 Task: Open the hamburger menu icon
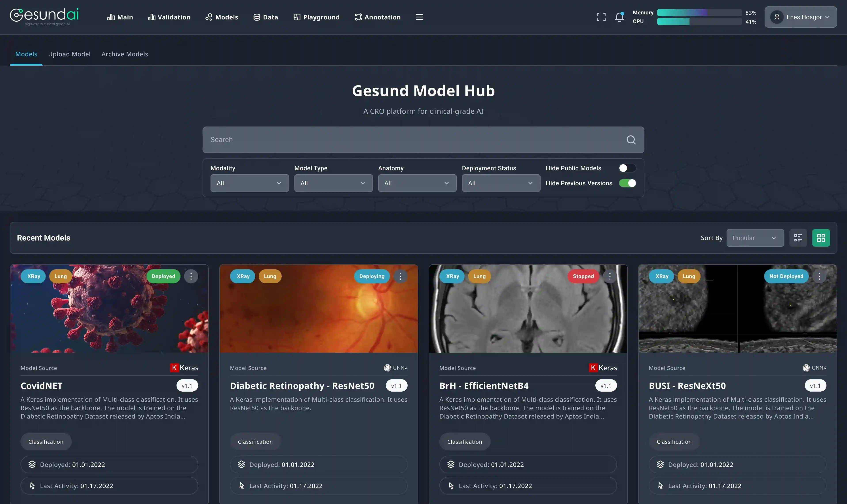pyautogui.click(x=420, y=17)
